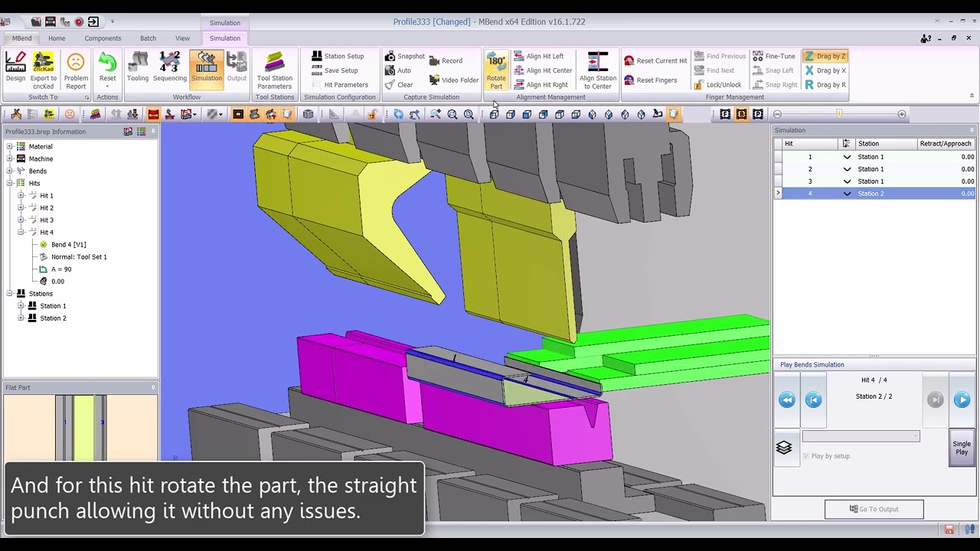Expand Hit 2 tree node
The height and width of the screenshot is (551, 980).
point(21,207)
